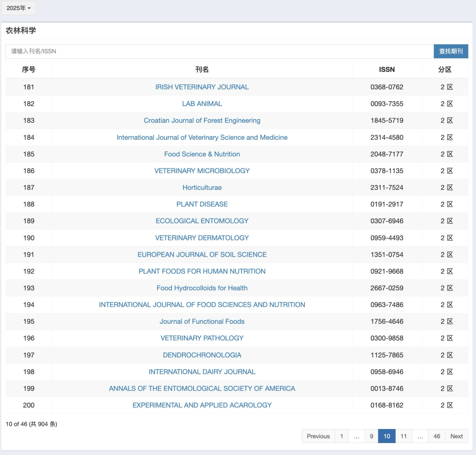Select ISSN 0093-7355 cell
The height and width of the screenshot is (455, 476).
click(x=387, y=104)
